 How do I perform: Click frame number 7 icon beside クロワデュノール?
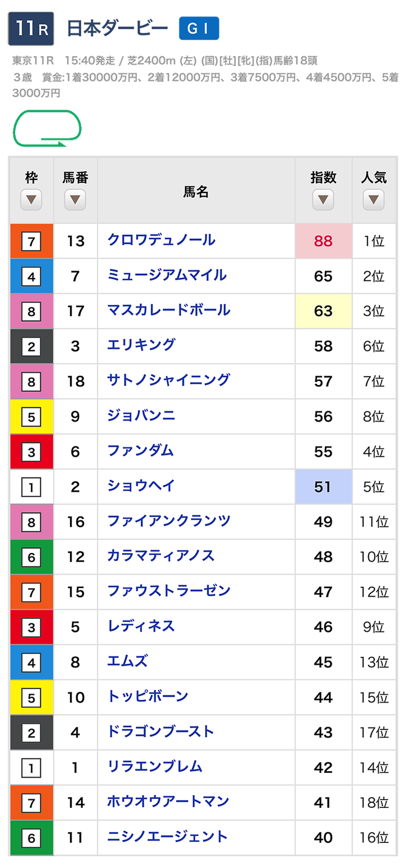[32, 241]
